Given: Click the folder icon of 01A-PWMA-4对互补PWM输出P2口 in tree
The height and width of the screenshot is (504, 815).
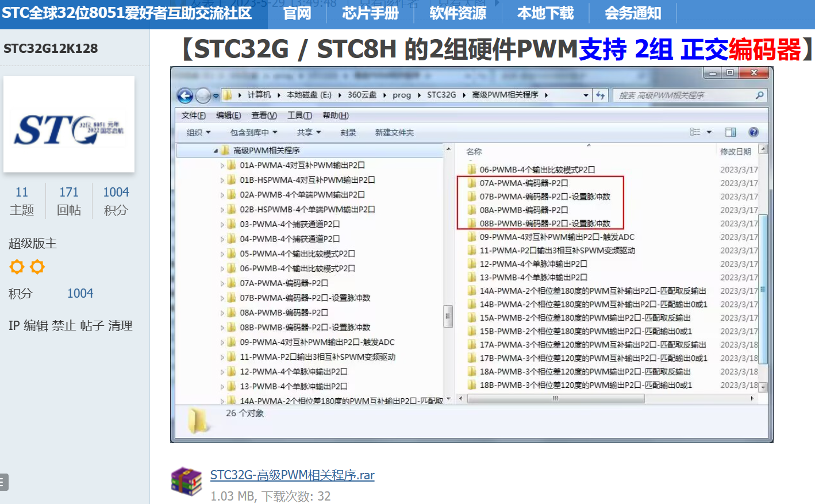Looking at the screenshot, I should 232,165.
